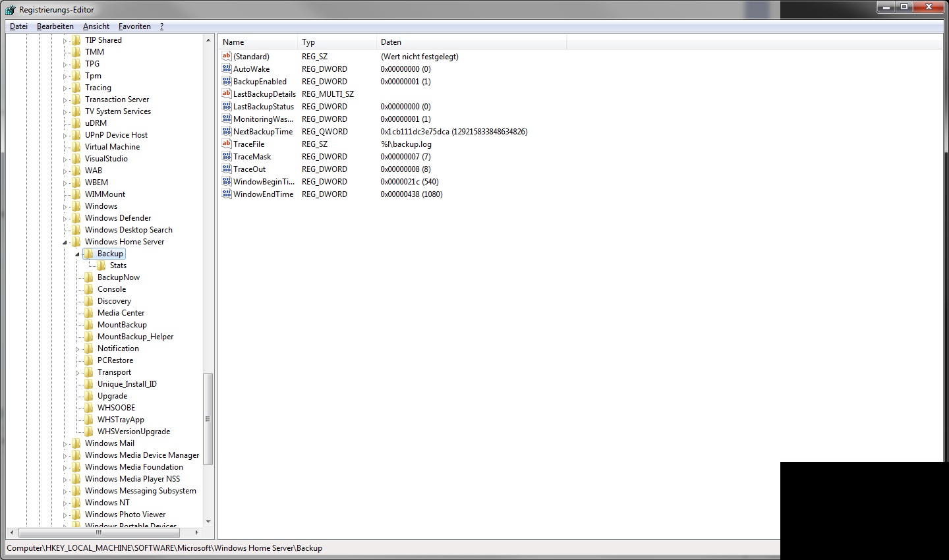Select the WHSOOBE key
Screen dimensions: 949x560
pyautogui.click(x=116, y=408)
